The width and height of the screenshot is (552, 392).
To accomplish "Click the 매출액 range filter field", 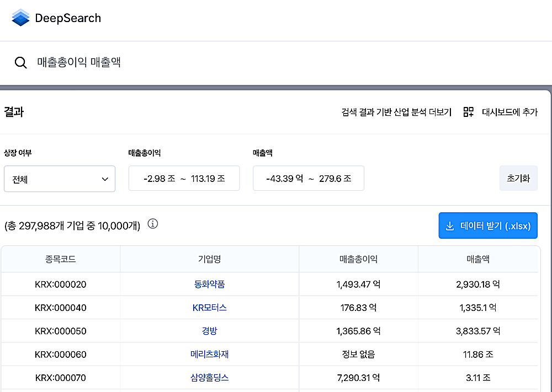I will click(x=308, y=178).
